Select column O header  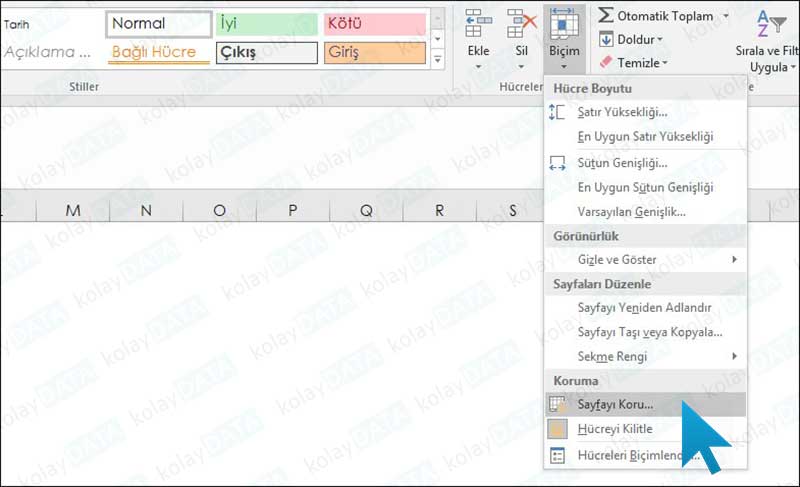coord(219,210)
